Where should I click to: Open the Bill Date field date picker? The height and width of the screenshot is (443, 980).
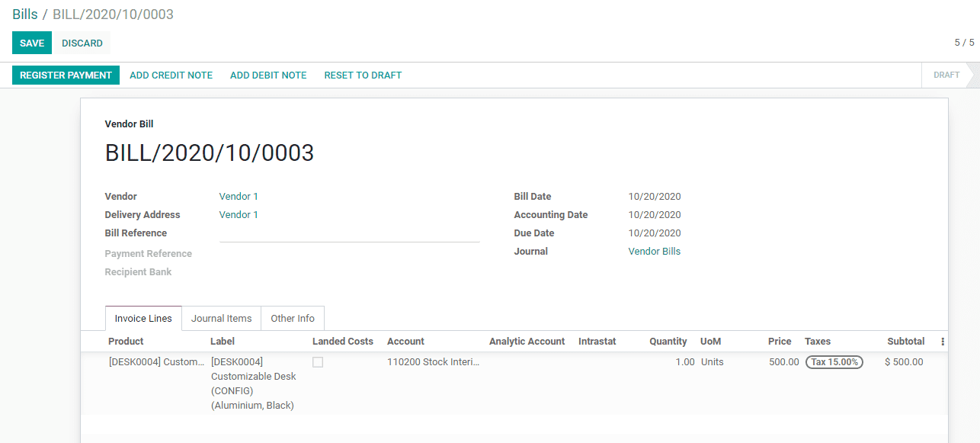click(x=654, y=196)
